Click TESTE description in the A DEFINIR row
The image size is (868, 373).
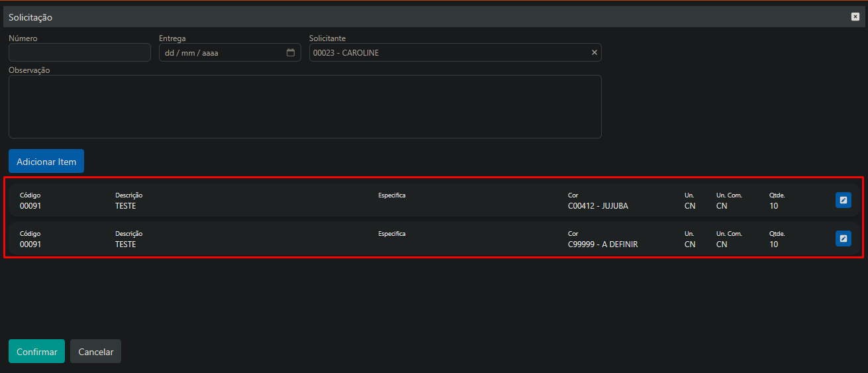pos(125,244)
